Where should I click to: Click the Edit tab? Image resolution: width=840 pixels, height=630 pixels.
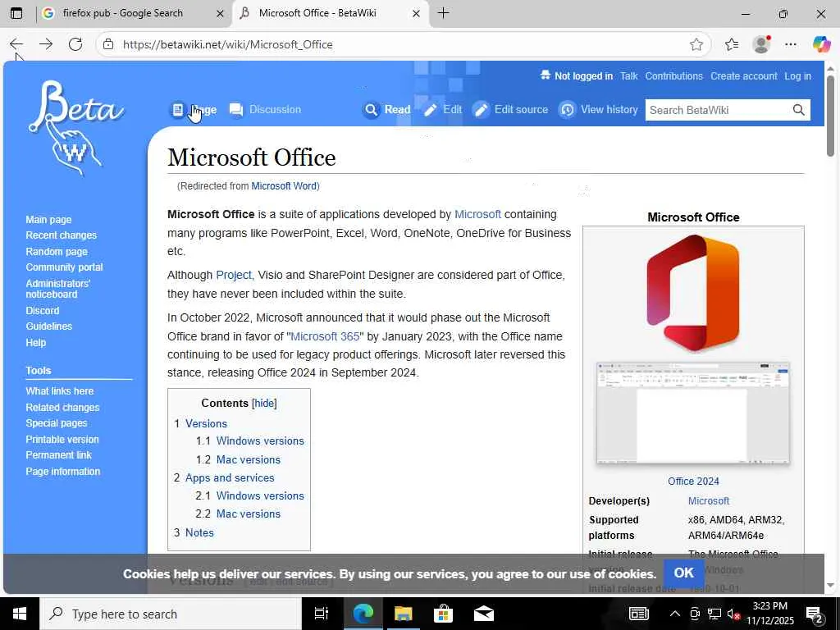442,110
